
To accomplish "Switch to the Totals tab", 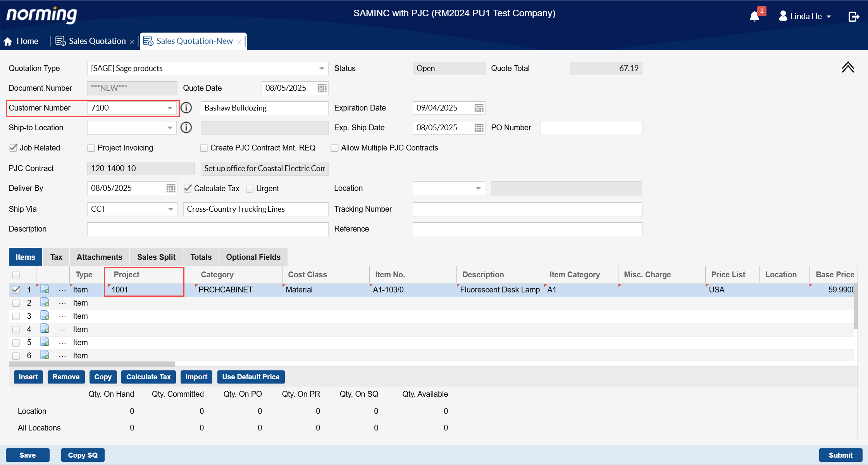I will (x=201, y=257).
